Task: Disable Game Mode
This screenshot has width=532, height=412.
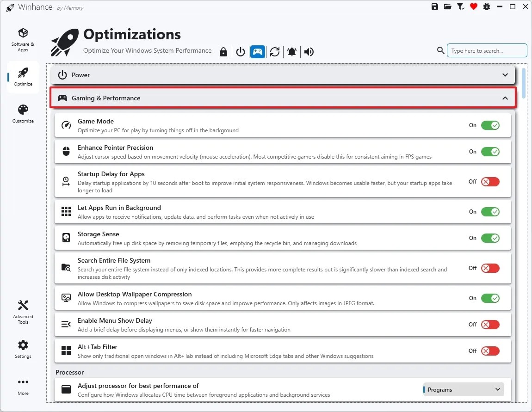Action: [490, 125]
